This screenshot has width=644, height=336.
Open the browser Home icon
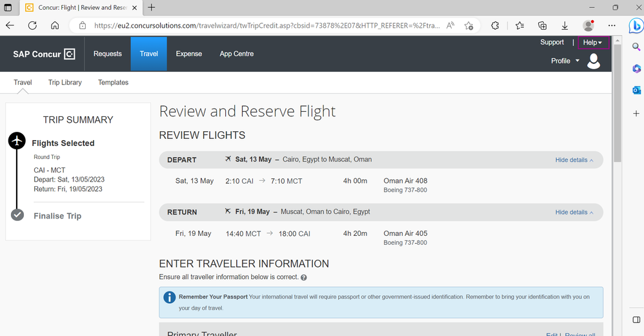(x=55, y=25)
